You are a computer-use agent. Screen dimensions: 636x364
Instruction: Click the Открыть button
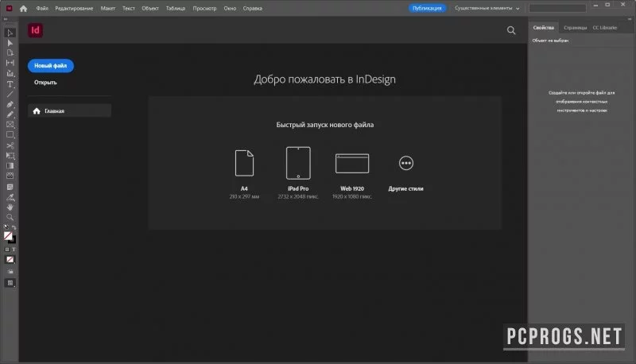(45, 83)
